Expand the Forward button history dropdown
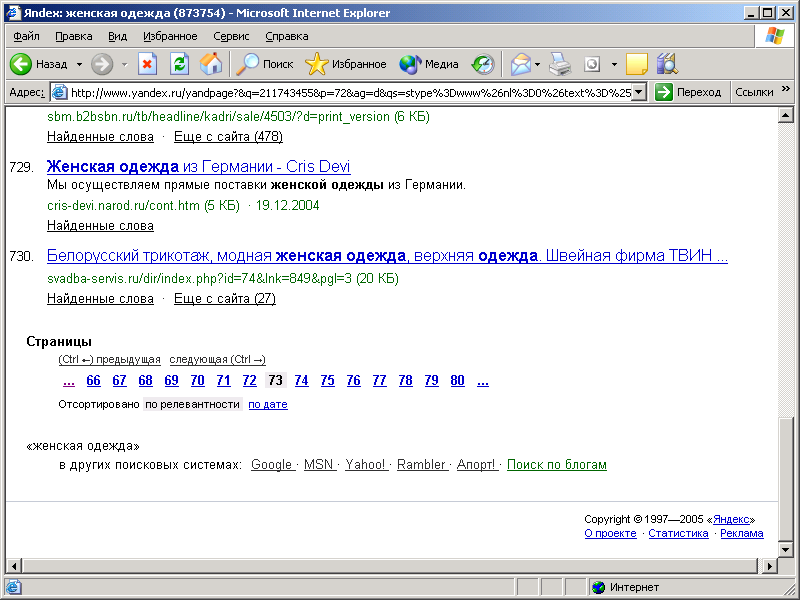 click(x=124, y=64)
